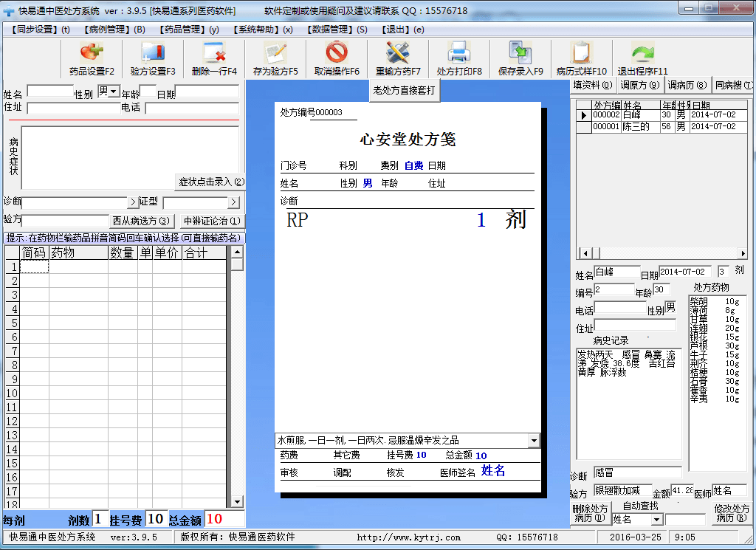The width and height of the screenshot is (756, 550).
Task: Click 柴胡 in 处方药物 list
Action: click(698, 301)
